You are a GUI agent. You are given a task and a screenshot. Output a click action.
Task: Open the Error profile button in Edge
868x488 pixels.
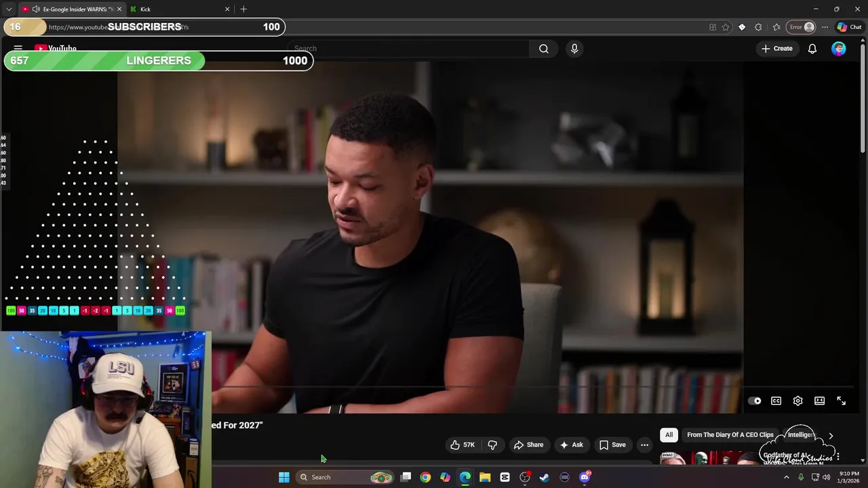801,27
